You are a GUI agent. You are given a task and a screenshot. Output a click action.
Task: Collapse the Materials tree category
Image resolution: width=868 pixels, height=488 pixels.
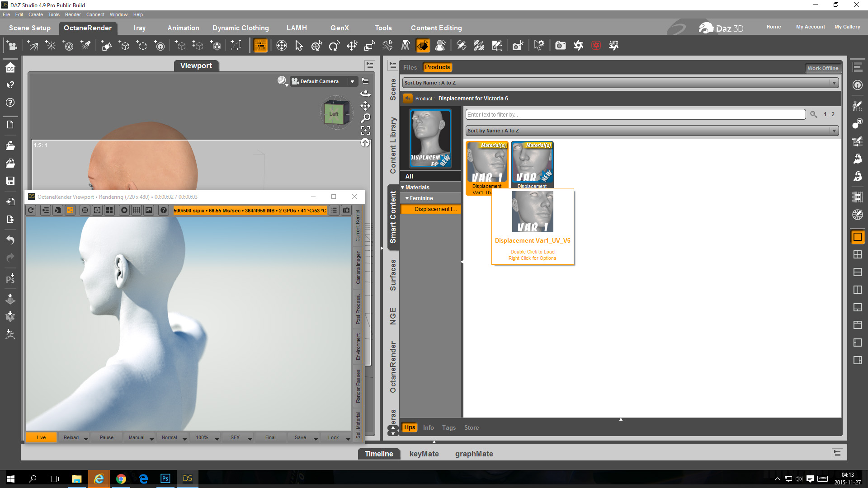(x=403, y=188)
